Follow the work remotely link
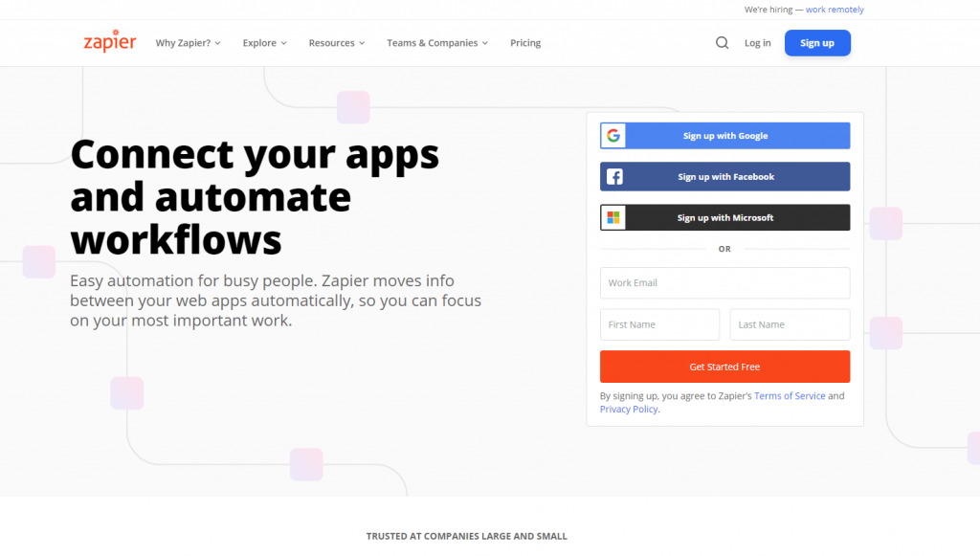Screen dimensions: 980x556 (835, 10)
